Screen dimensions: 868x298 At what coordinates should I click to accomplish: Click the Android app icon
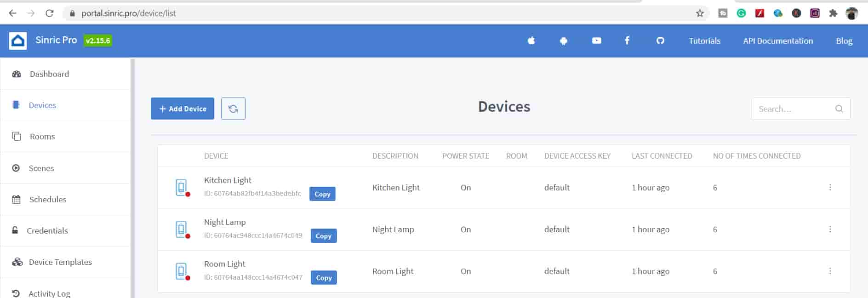564,41
